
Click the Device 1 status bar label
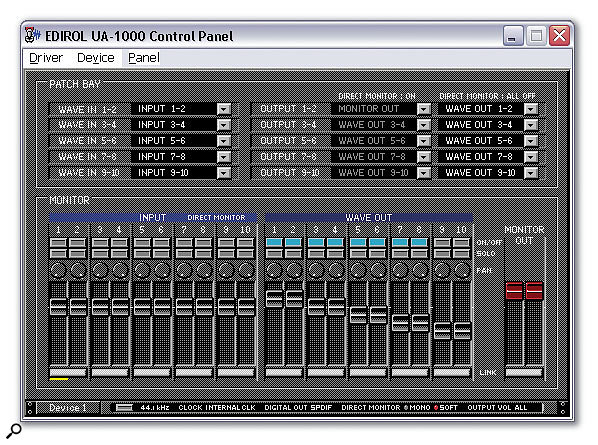coord(68,408)
